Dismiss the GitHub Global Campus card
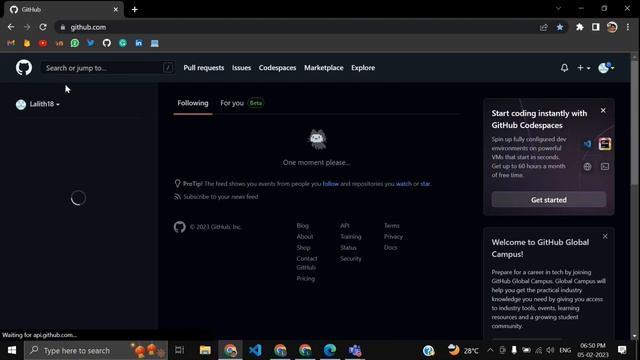This screenshot has height=360, width=640. [x=605, y=236]
